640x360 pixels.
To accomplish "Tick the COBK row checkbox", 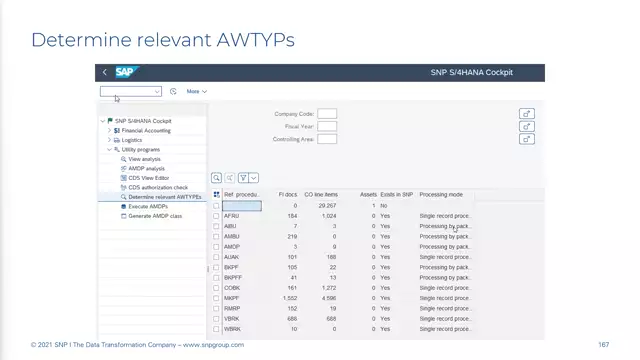I will pyautogui.click(x=216, y=288).
